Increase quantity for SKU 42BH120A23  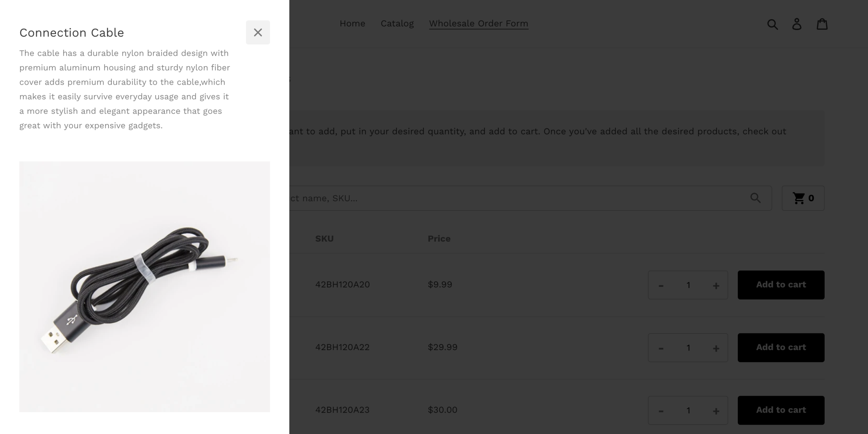point(716,410)
